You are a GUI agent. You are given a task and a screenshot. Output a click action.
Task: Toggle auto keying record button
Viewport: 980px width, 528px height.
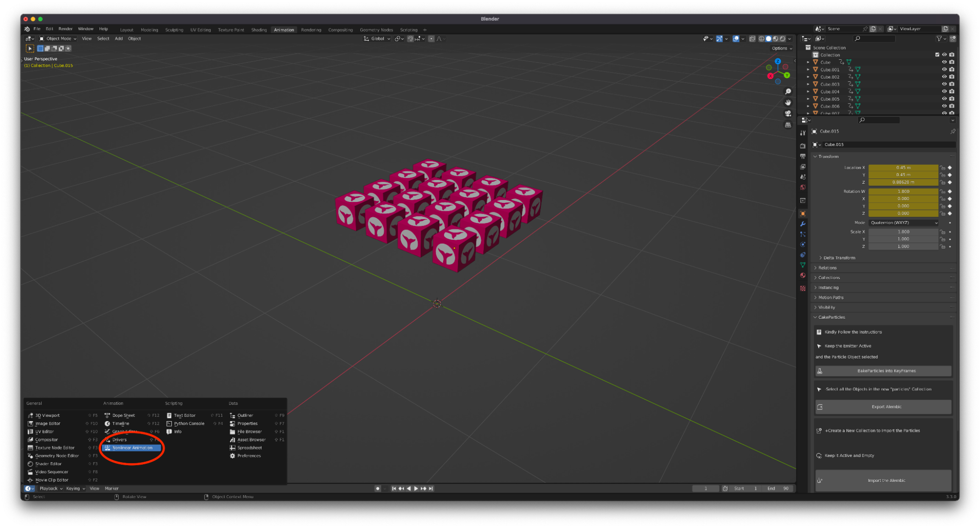pos(377,488)
